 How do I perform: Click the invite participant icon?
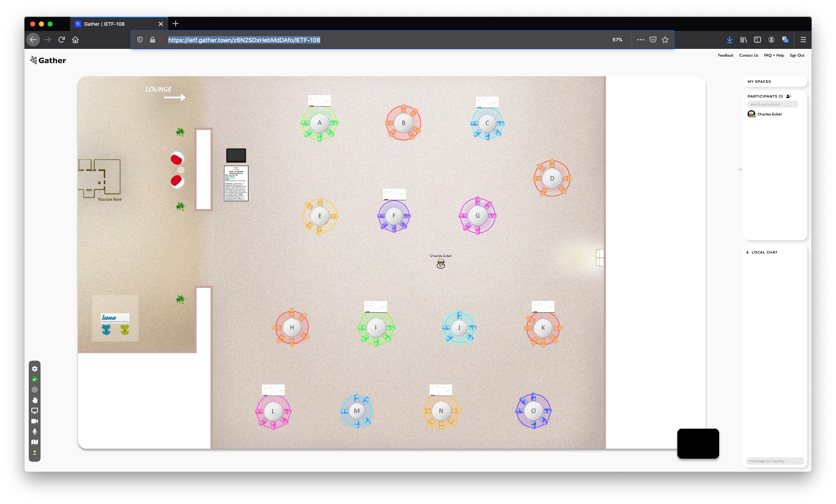click(x=788, y=96)
